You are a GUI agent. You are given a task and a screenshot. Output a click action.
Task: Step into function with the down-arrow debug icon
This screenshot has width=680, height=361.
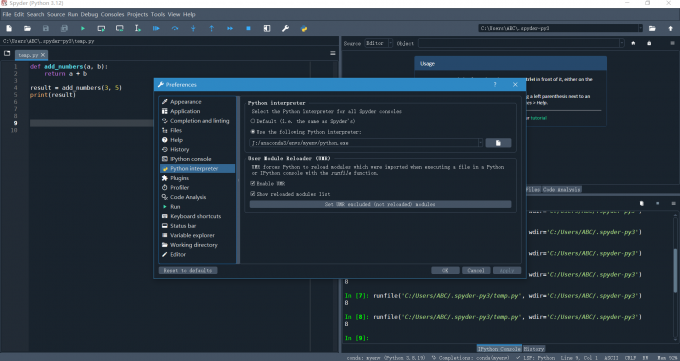pos(193,28)
